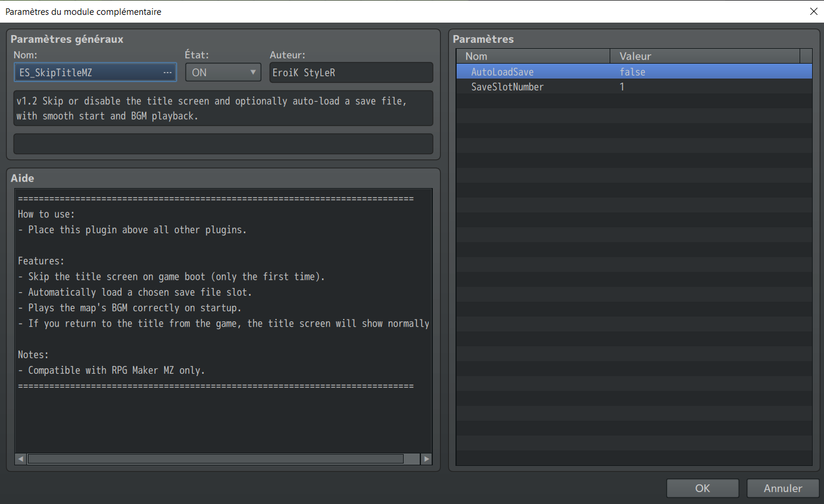Click the 'Compatible with RPG Maker MZ only' line

coord(111,370)
